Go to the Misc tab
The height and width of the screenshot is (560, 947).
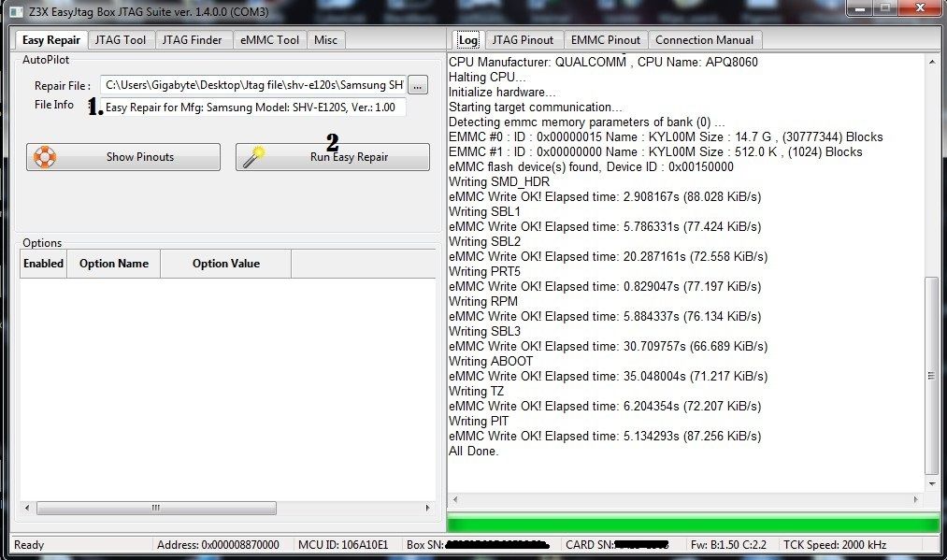coord(325,39)
